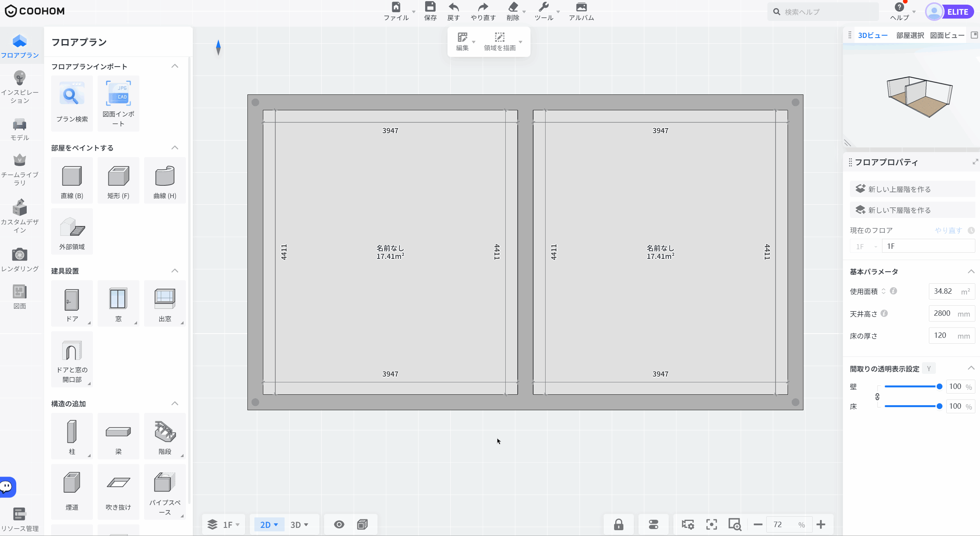Open リソース管理 resource management
Image resolution: width=980 pixels, height=536 pixels.
(20, 519)
